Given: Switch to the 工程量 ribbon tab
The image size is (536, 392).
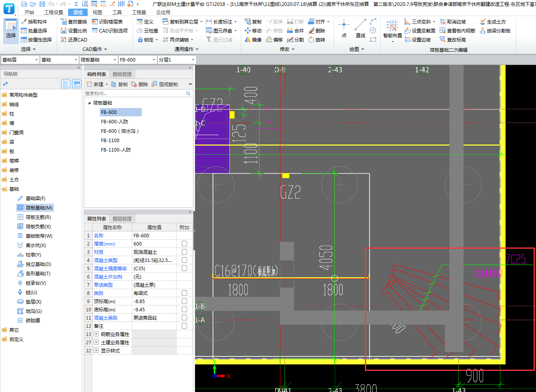Looking at the screenshot, I should (x=139, y=13).
